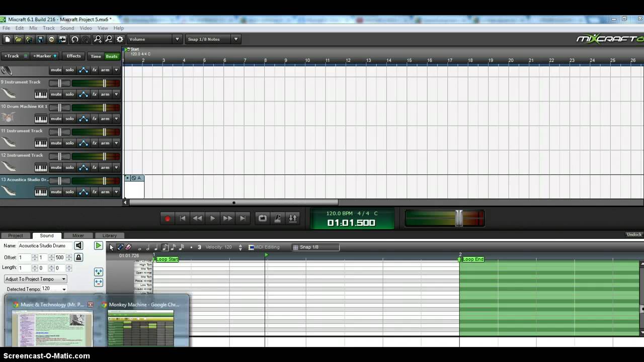
Task: Toggle the dotted note option
Action: (191, 247)
